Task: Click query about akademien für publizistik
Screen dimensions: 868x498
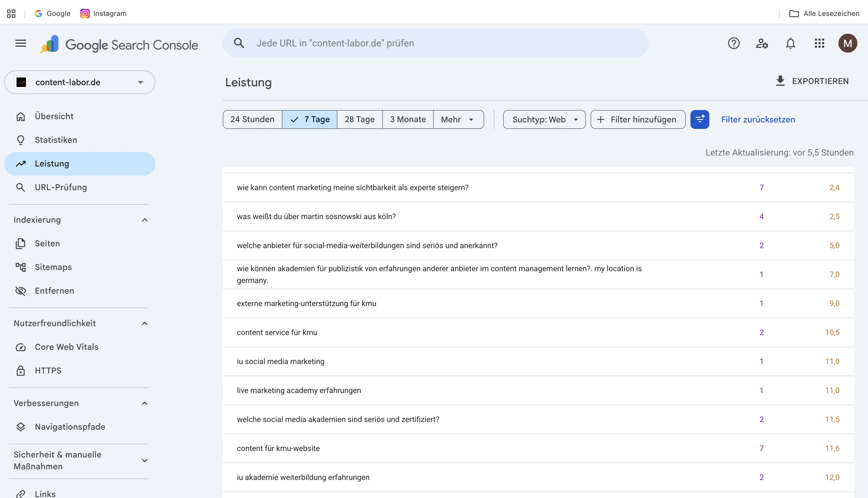Action: click(439, 274)
